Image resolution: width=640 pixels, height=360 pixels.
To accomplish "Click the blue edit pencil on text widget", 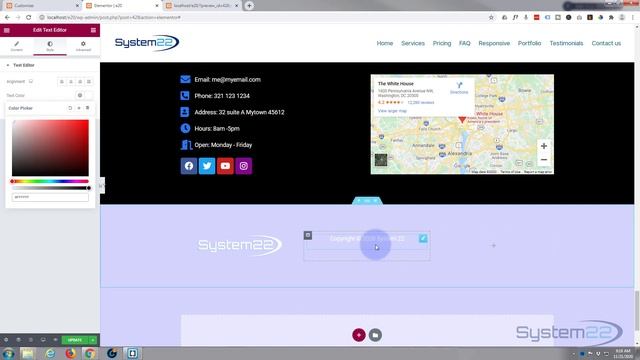I will (423, 238).
